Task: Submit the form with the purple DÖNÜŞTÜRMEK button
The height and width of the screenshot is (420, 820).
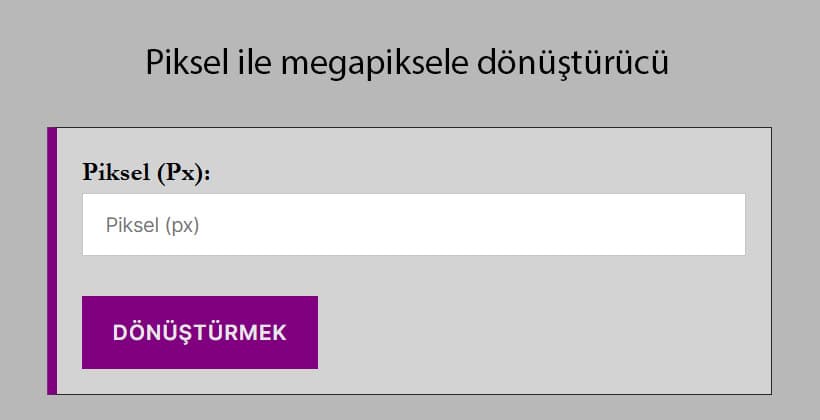Action: 200,332
